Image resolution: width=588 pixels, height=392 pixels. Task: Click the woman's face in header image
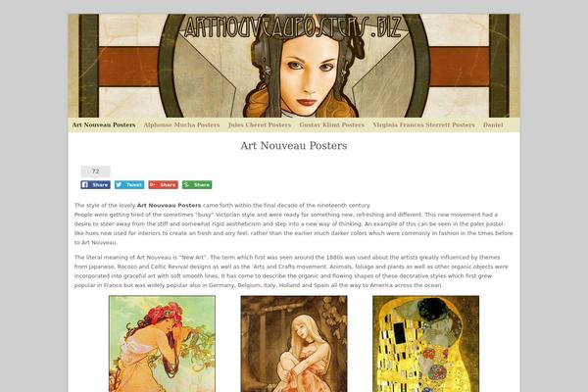[x=309, y=73]
